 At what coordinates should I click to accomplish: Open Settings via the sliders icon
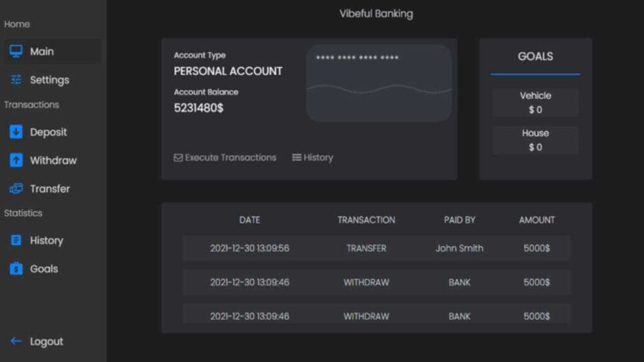(16, 80)
